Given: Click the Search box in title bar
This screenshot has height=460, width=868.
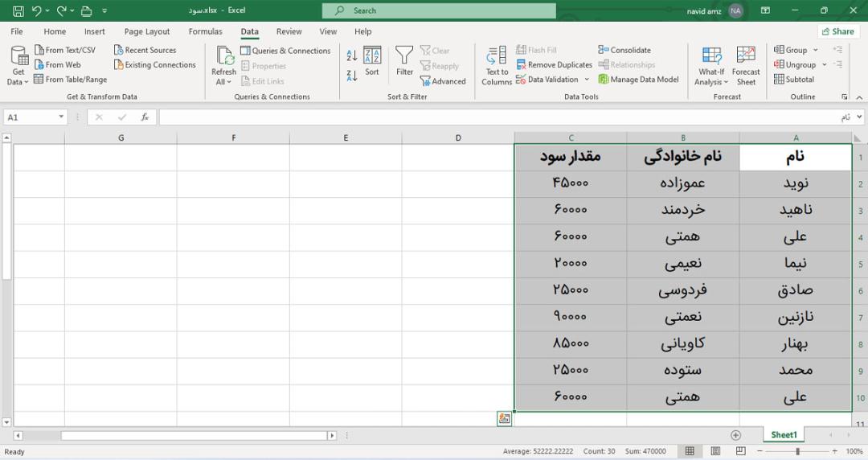Looking at the screenshot, I should 439,10.
